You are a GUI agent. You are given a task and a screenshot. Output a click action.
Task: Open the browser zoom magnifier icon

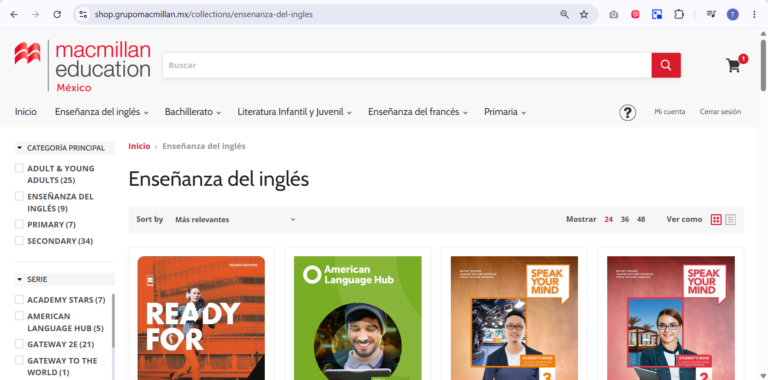click(565, 14)
